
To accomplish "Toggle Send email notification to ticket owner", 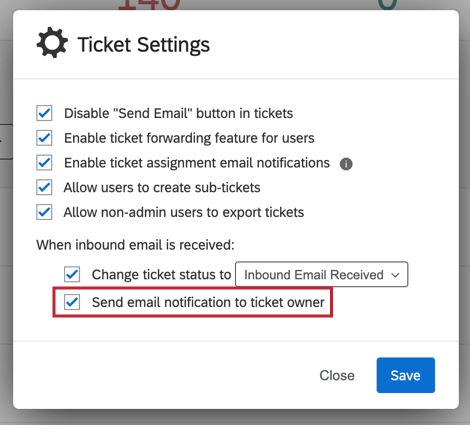I will click(72, 302).
